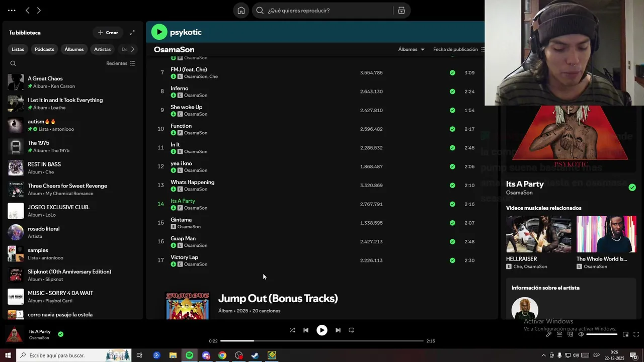The height and width of the screenshot is (362, 644).
Task: Open the lyrics microphone icon
Action: click(x=549, y=334)
